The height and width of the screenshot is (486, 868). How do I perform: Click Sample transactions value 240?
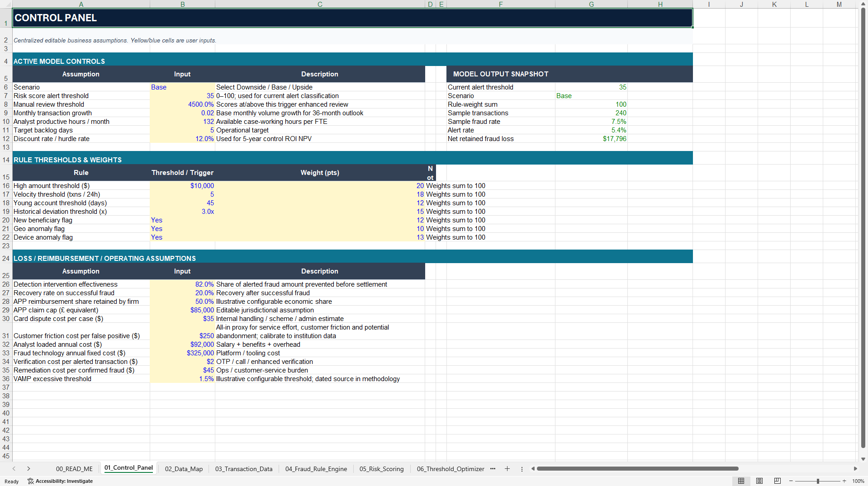591,113
